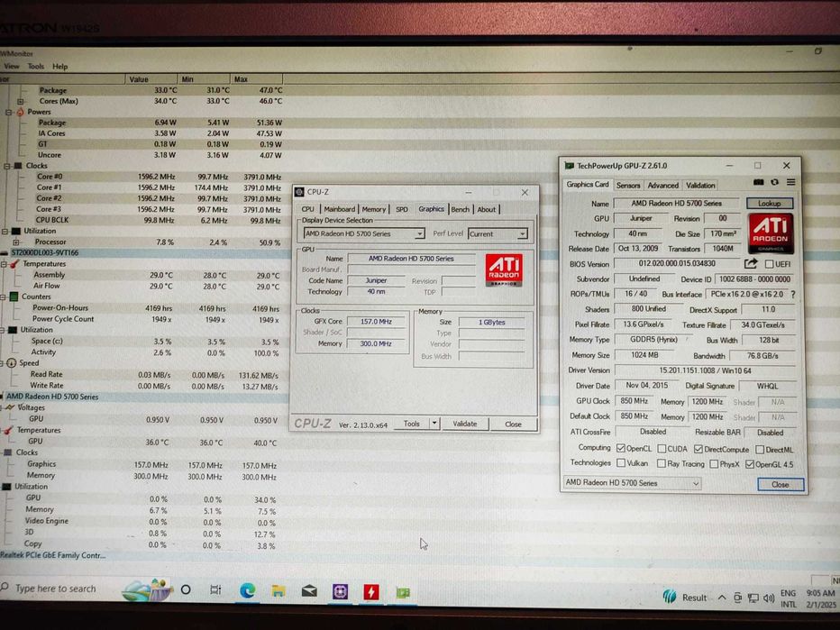
Task: Click Validate button in CPU-Z
Action: point(464,424)
